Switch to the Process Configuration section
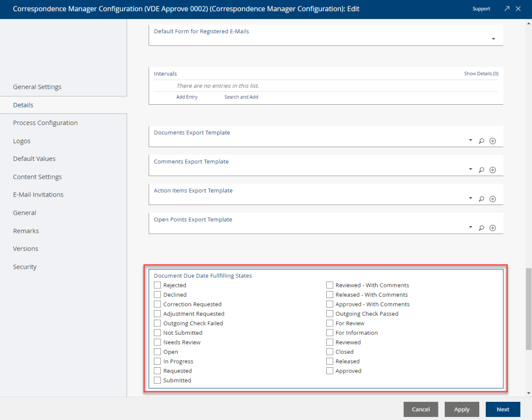 [45, 123]
